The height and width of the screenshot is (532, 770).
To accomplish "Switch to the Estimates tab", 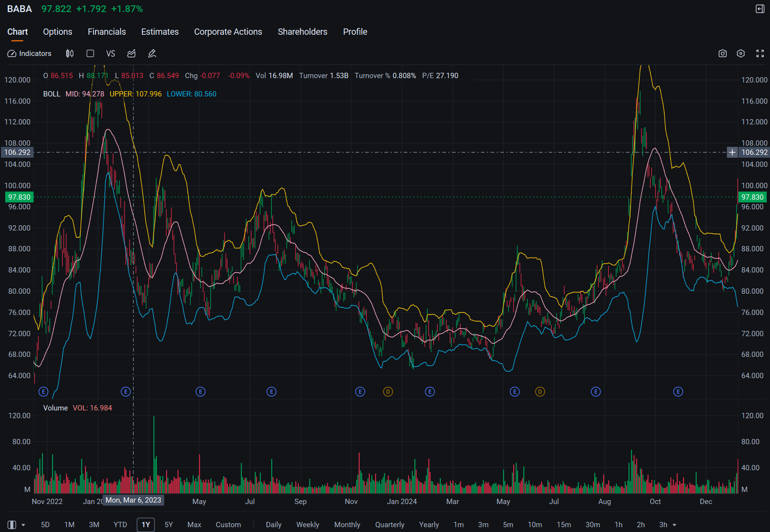I will 160,32.
